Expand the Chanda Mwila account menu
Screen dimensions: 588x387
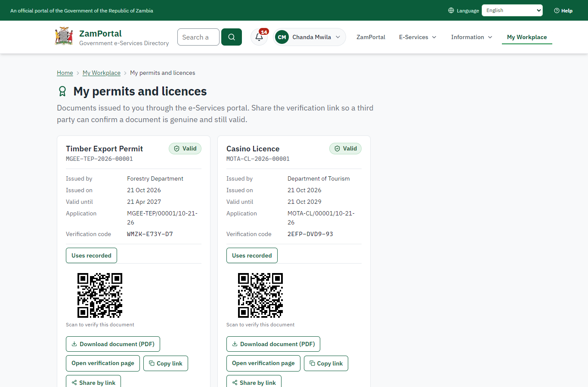point(309,37)
